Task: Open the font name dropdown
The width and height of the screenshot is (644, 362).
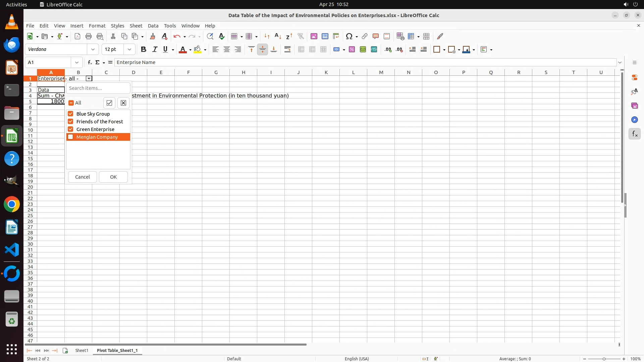Action: point(93,50)
